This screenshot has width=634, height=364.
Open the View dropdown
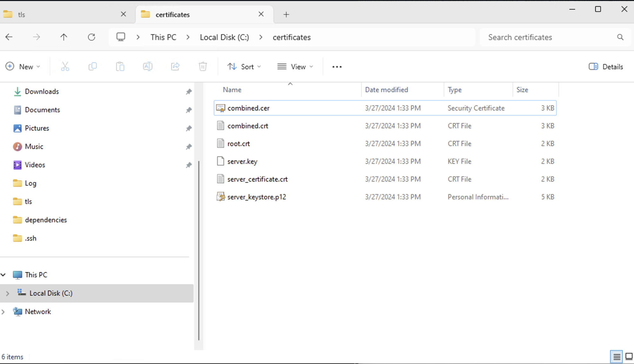click(295, 67)
